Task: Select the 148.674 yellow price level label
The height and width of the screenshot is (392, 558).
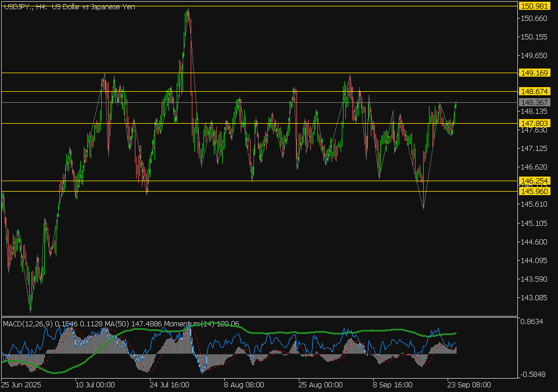Action: click(x=534, y=91)
